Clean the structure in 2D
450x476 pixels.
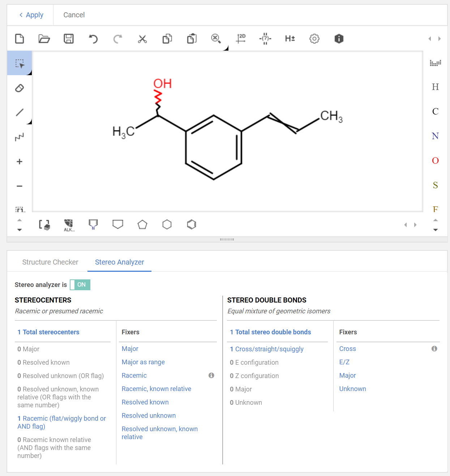point(241,39)
